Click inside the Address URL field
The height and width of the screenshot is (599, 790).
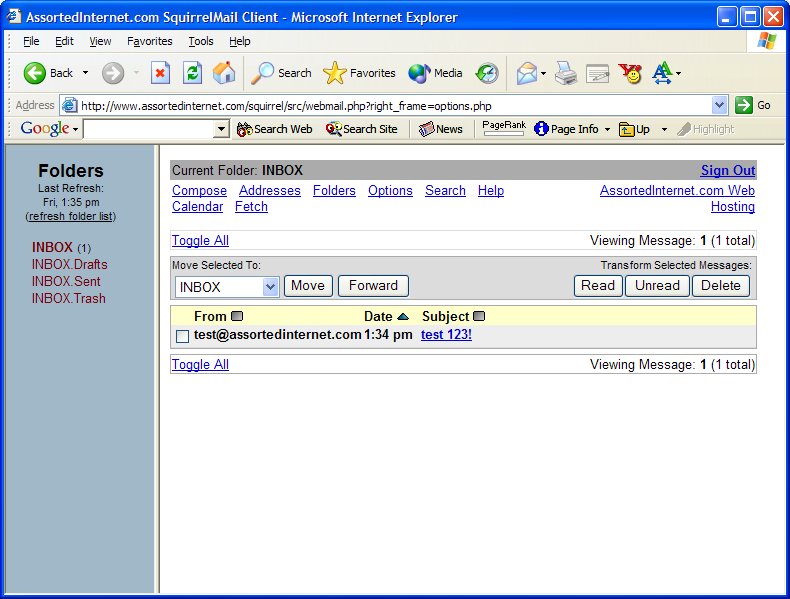(x=396, y=106)
